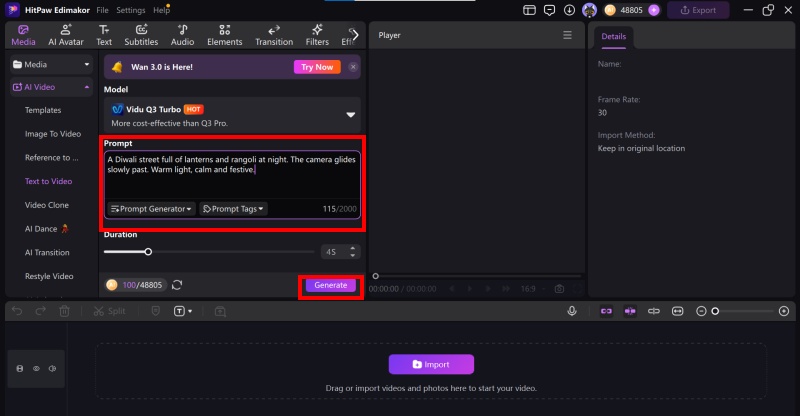
Task: Click the Try Now button
Action: click(317, 67)
